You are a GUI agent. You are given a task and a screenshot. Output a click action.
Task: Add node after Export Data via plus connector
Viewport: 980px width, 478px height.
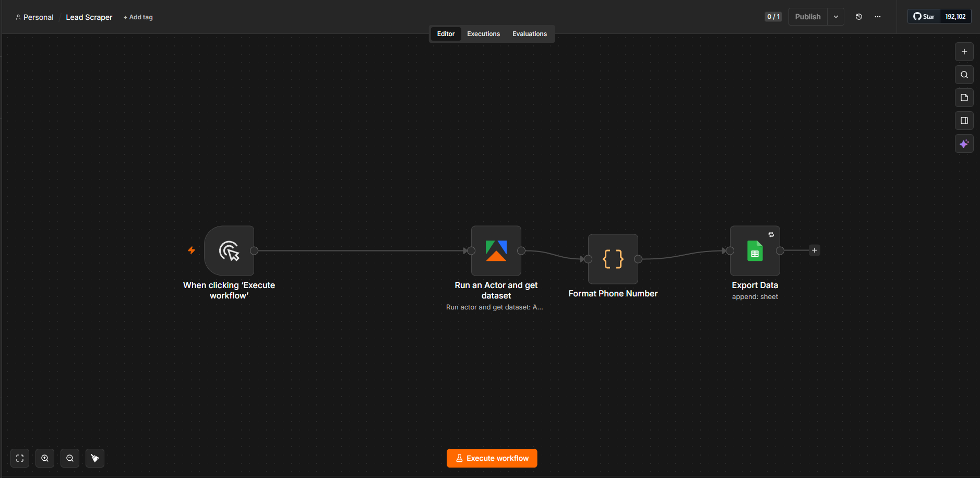[815, 250]
